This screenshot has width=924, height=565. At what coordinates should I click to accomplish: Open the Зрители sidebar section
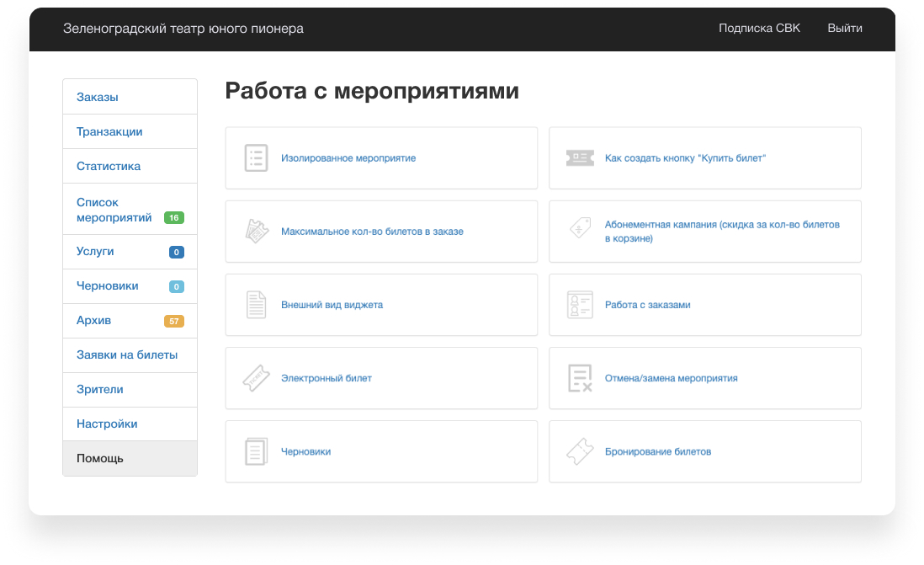(130, 390)
